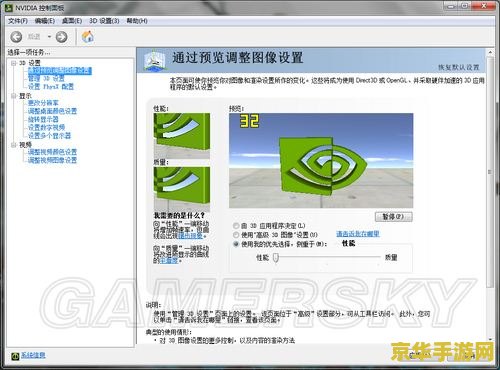Viewport: 500px width, 370px height.
Task: Select 调整桌面颜色设置 in the tree
Action: pos(52,111)
